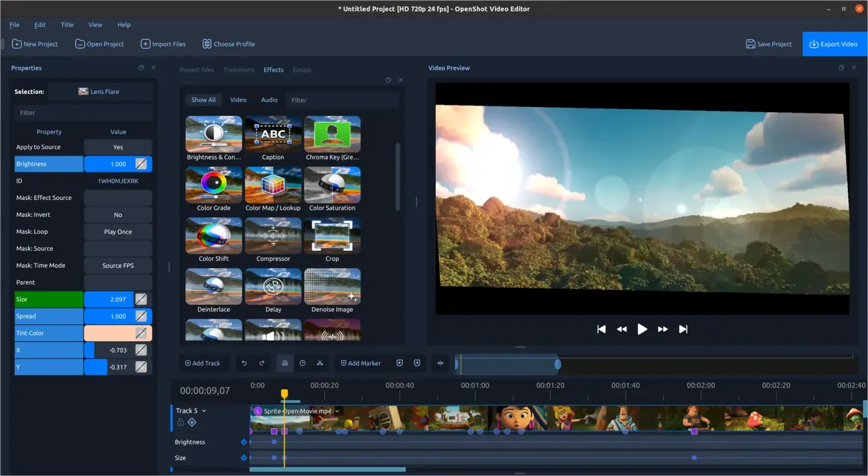Click the purple L effect badge on clip
Image resolution: width=868 pixels, height=476 pixels.
258,411
